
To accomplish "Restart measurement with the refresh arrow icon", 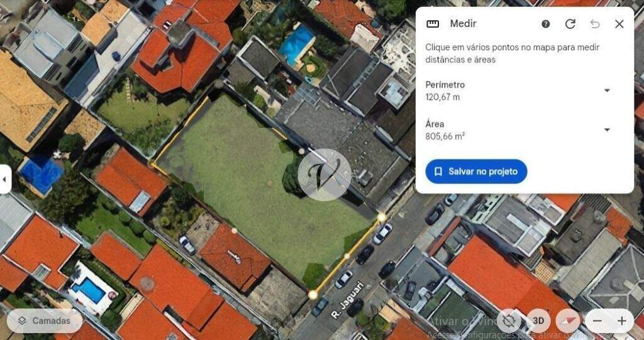I will 570,24.
